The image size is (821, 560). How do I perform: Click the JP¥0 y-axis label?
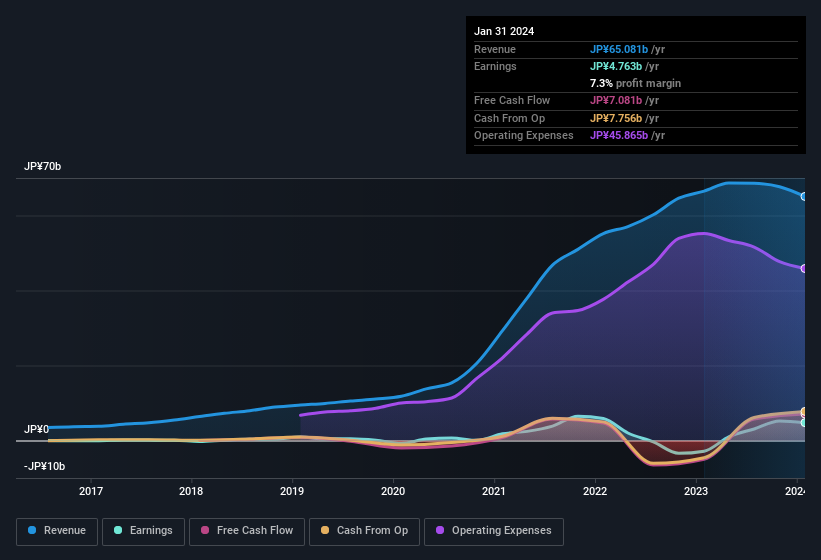point(36,430)
